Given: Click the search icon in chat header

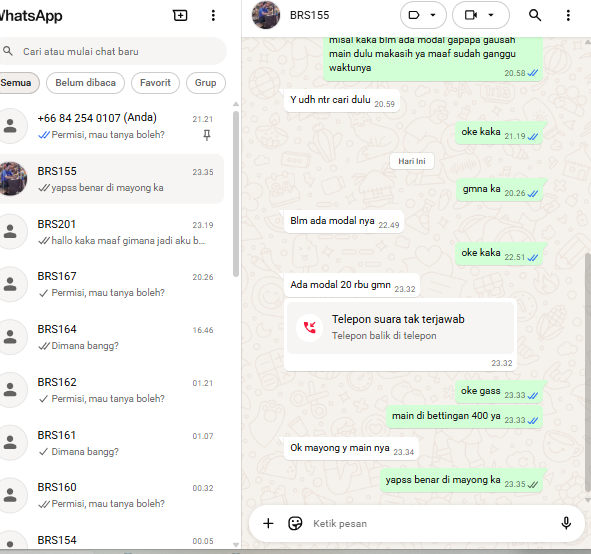Looking at the screenshot, I should pyautogui.click(x=535, y=15).
